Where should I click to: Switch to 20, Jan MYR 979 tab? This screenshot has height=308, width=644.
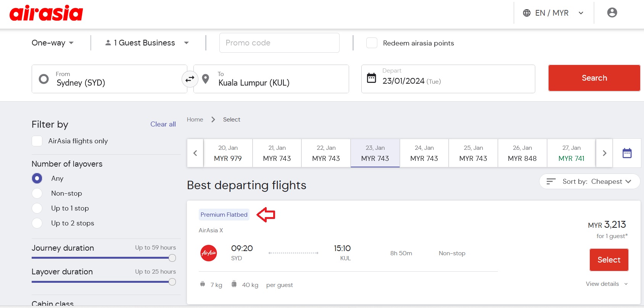[228, 153]
